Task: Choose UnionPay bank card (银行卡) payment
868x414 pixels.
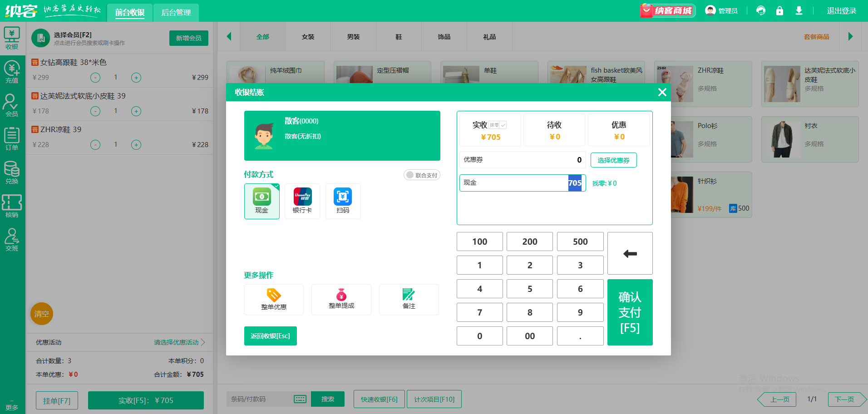Action: 302,201
